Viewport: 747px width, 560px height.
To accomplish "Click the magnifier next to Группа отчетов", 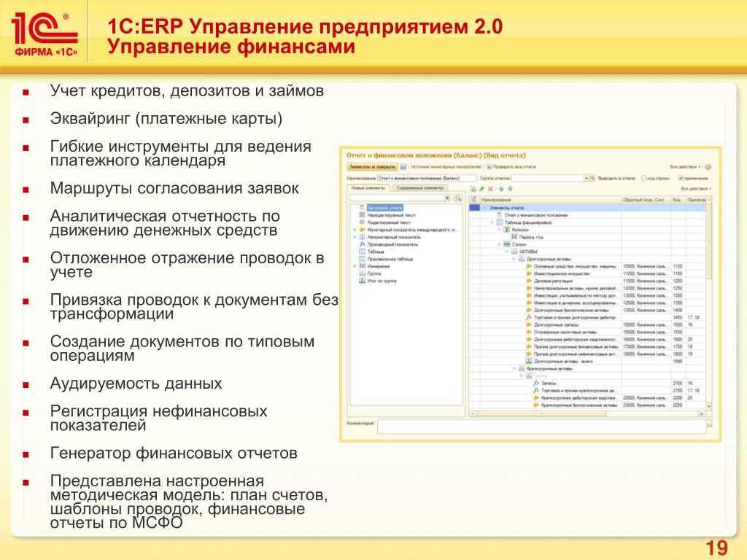I will (x=592, y=178).
